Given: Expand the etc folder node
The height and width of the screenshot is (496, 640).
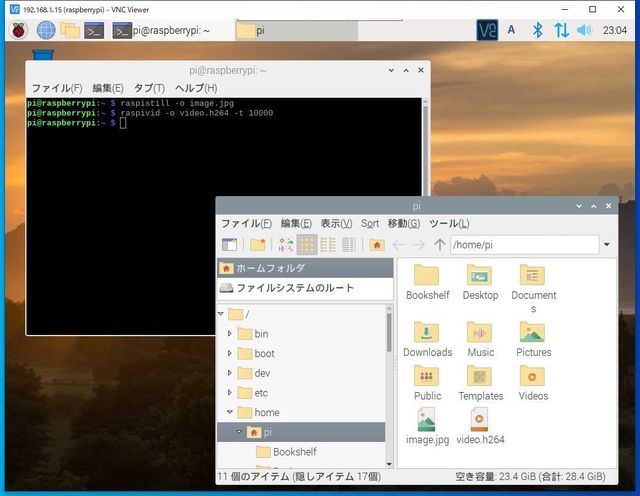Looking at the screenshot, I should 229,392.
